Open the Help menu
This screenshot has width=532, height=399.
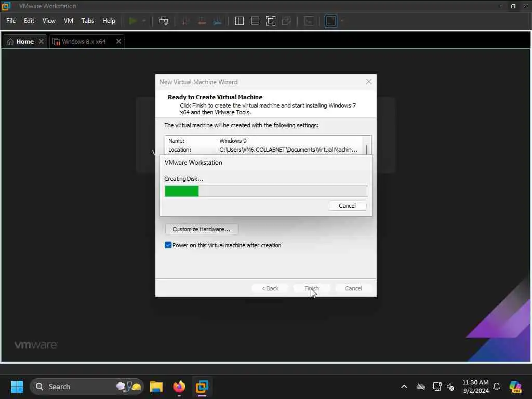tap(109, 21)
